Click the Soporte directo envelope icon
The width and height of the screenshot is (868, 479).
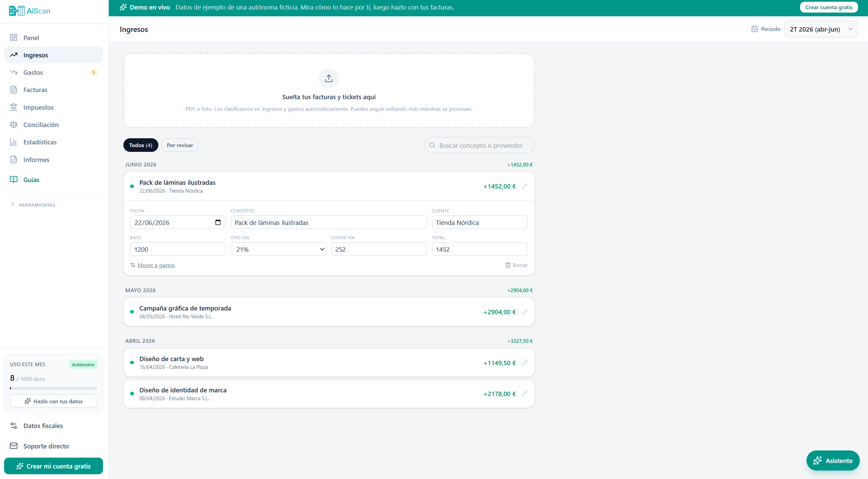pos(14,446)
